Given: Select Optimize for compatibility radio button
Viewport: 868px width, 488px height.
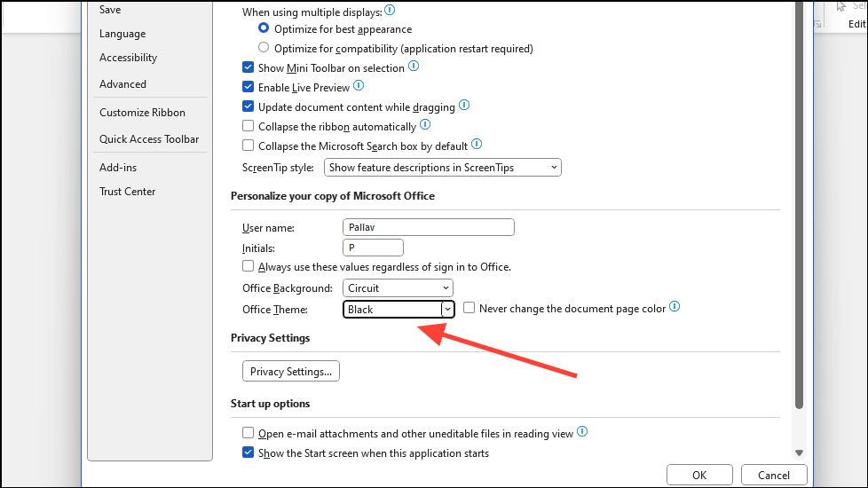Looking at the screenshot, I should [264, 48].
